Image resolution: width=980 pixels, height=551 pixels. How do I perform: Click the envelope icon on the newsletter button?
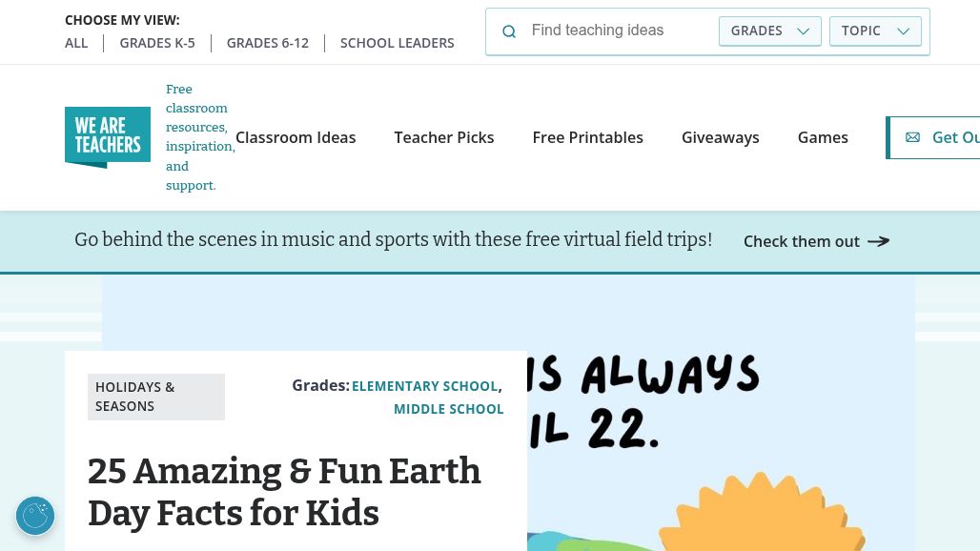pyautogui.click(x=912, y=137)
